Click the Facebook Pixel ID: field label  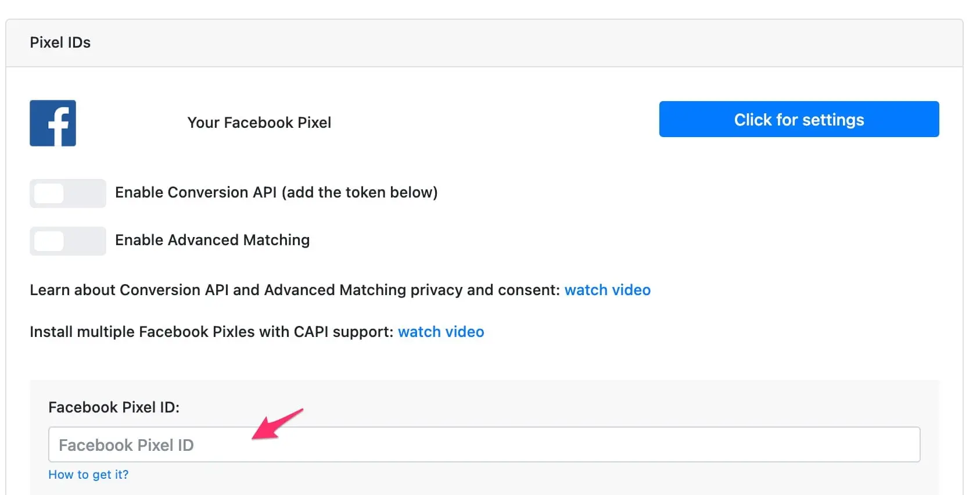coord(114,407)
